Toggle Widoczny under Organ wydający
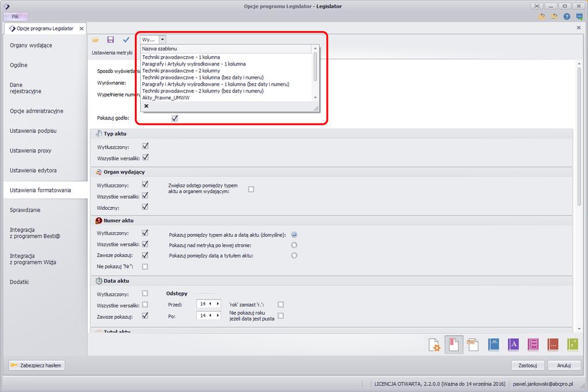Image resolution: width=588 pixels, height=392 pixels. 145,207
